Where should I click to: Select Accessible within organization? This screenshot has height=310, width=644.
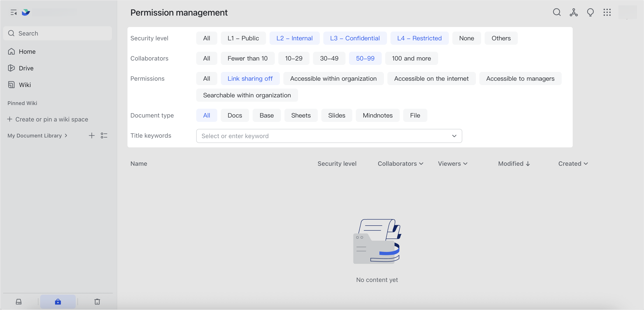coord(333,78)
